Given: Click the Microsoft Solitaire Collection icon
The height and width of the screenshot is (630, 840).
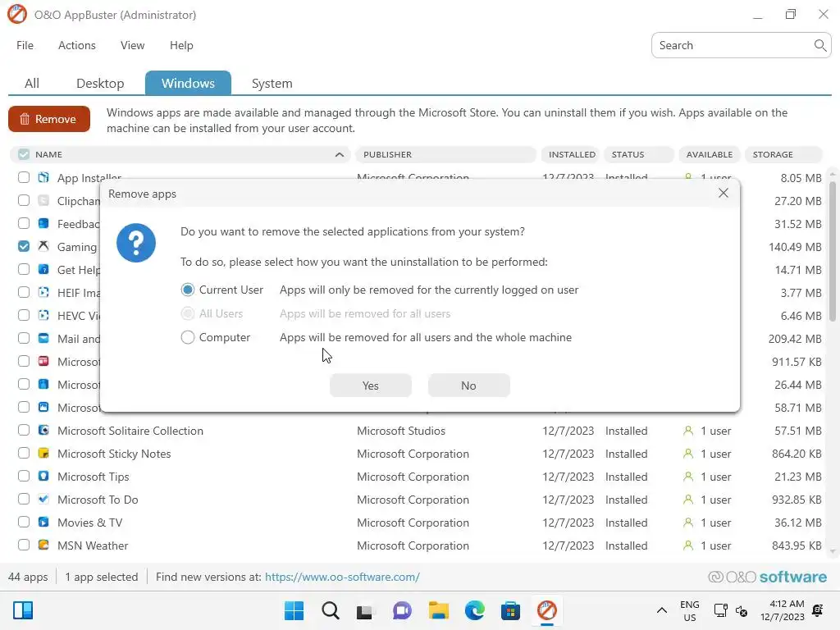Looking at the screenshot, I should tap(43, 430).
